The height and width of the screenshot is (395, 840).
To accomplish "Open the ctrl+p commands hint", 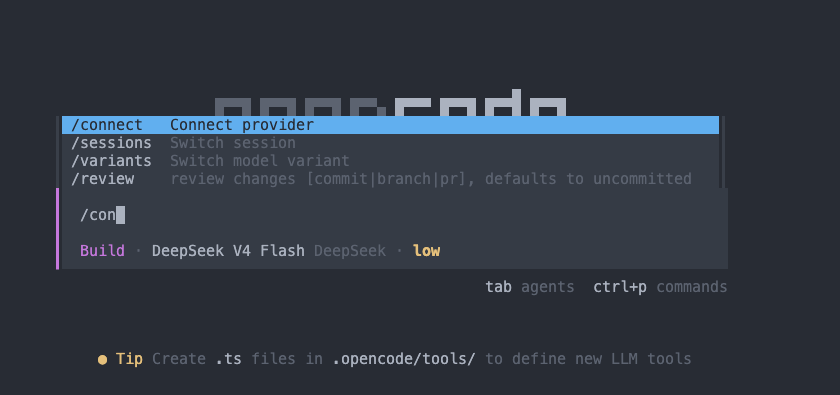I will point(660,287).
